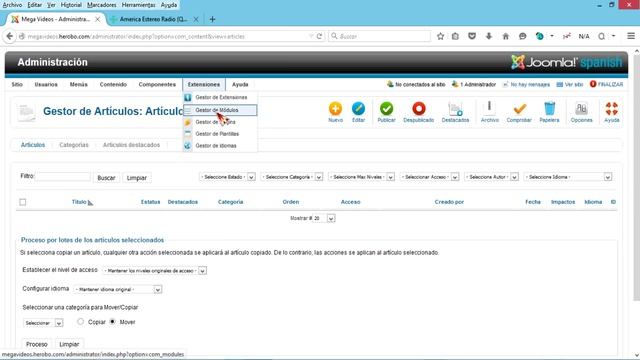Click the Limpiar filter button

[x=137, y=178]
